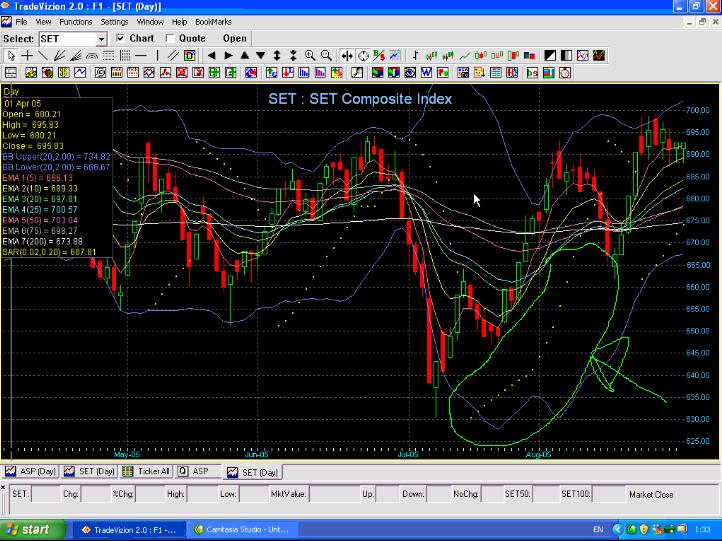Click the vertical compress arrows icon
This screenshot has height=541, width=722.
293,56
